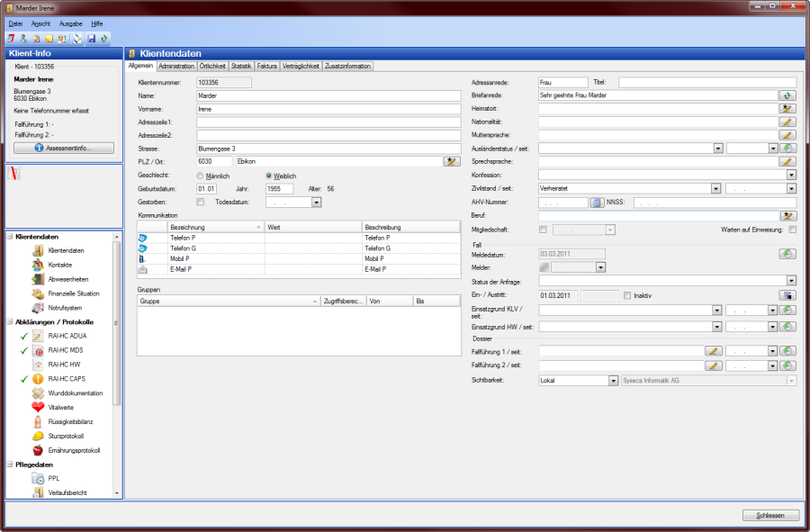Click the Schliessen button

point(770,515)
